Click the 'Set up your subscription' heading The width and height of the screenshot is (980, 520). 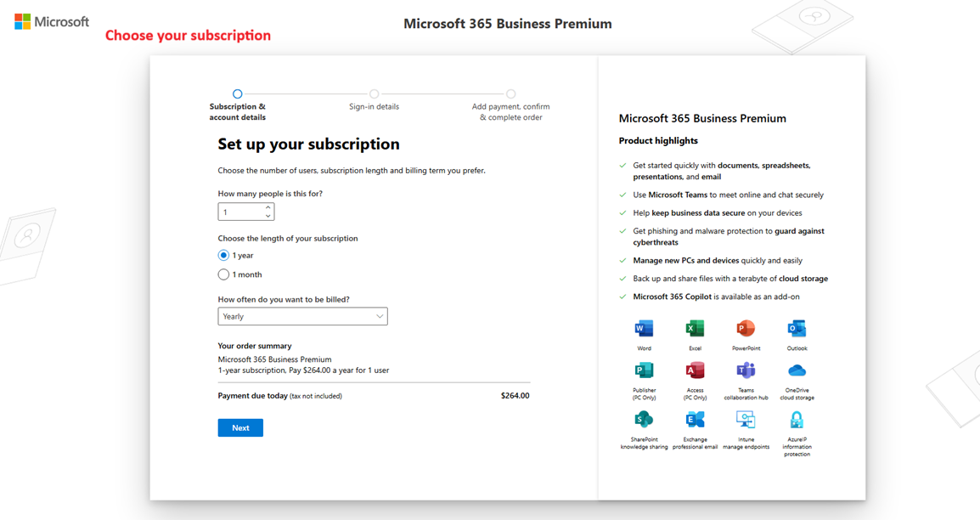(x=309, y=144)
